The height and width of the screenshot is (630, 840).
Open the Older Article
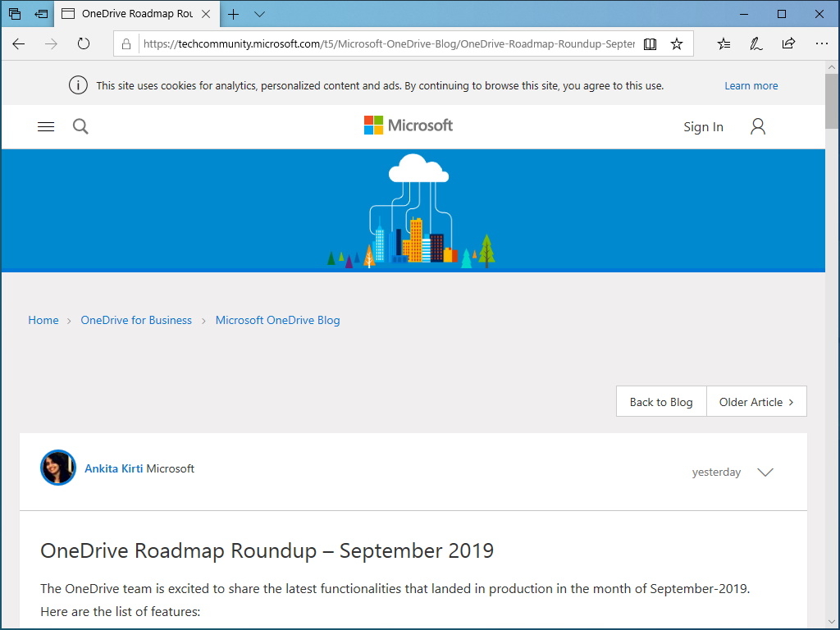pos(756,401)
